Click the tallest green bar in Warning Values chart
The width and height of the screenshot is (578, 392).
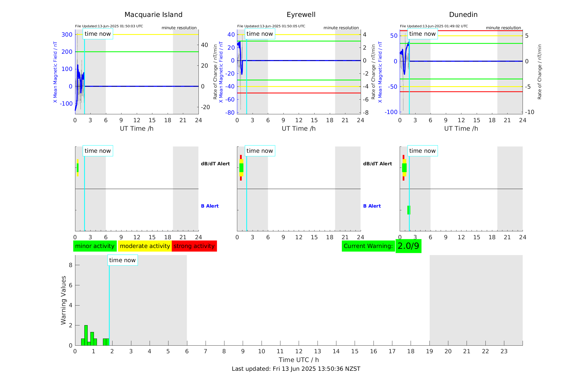pos(86,335)
